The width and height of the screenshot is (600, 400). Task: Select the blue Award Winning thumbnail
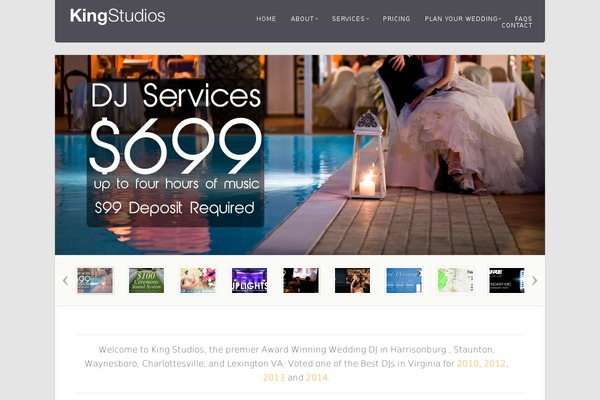click(404, 281)
